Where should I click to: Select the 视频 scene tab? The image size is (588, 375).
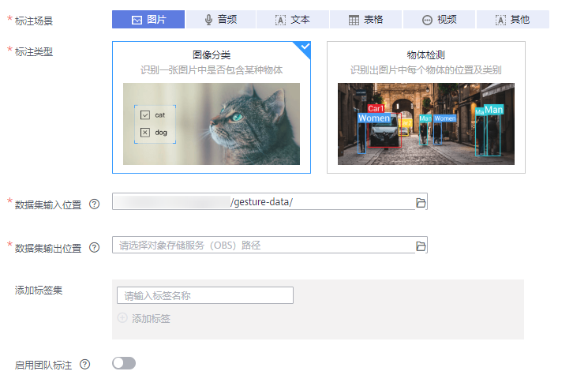(x=439, y=20)
